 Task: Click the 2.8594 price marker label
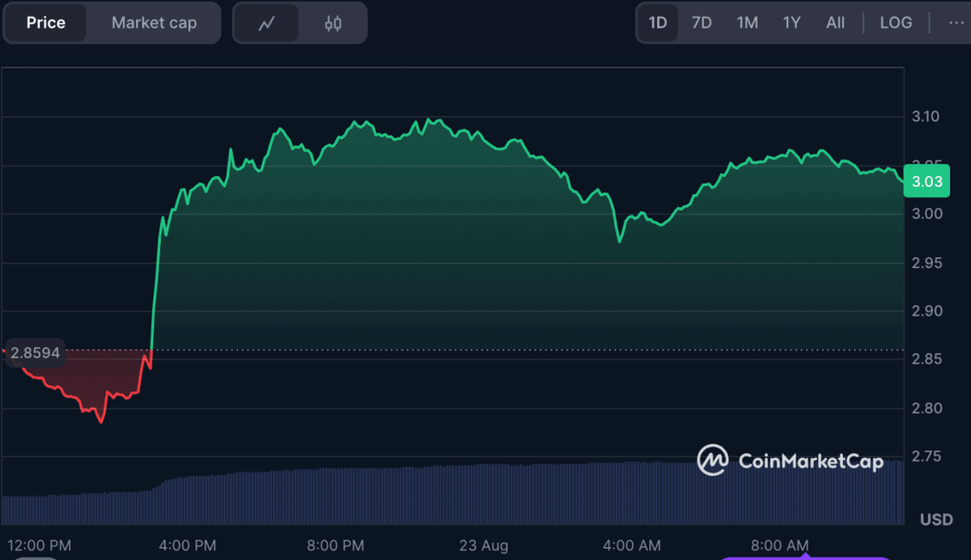pos(36,353)
